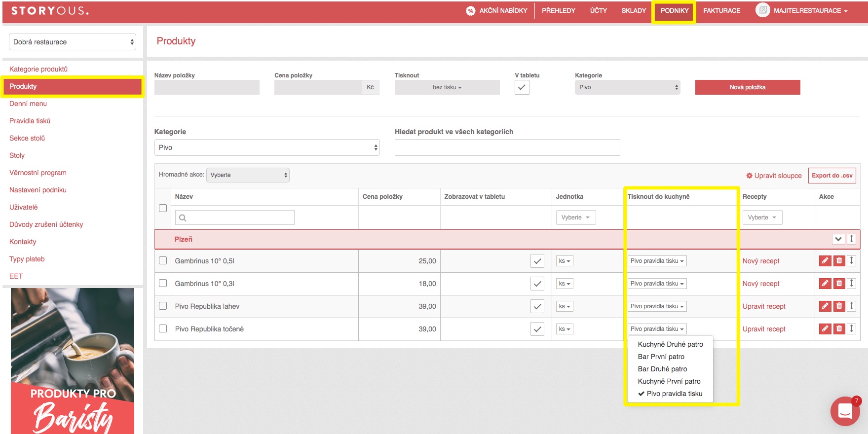Edit the Pivo Republika lahev product

(825, 306)
